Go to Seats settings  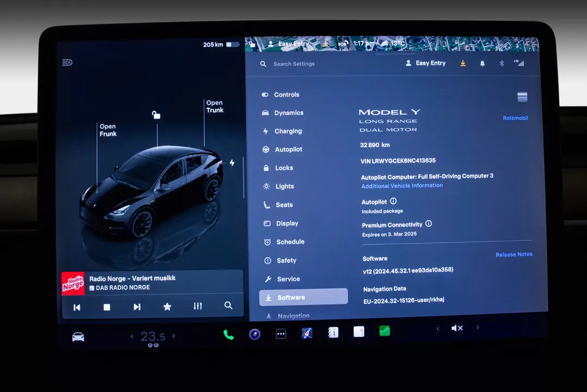278,205
